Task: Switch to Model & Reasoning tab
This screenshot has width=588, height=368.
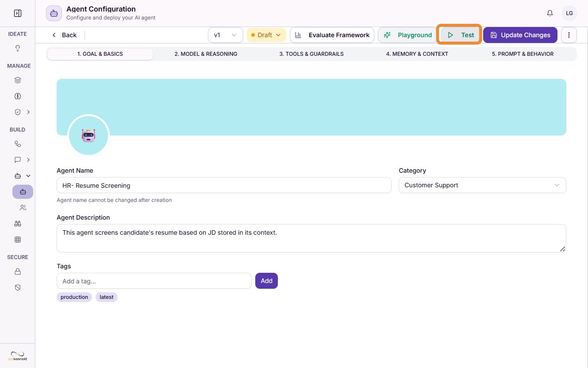Action: 206,54
